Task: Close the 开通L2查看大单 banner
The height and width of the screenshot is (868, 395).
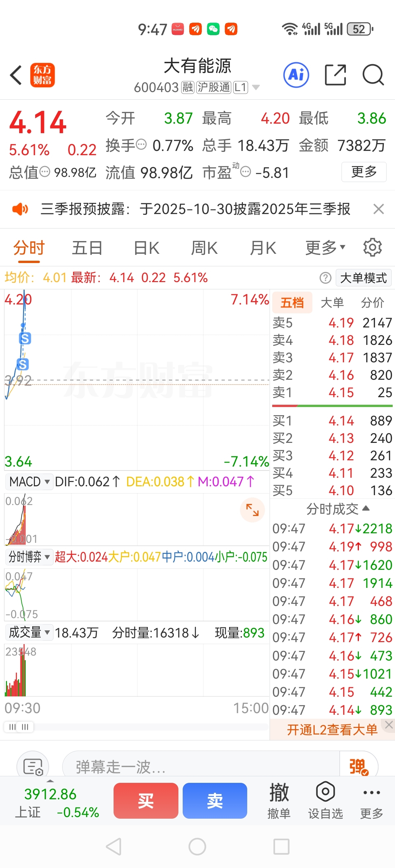Action: 389,725
